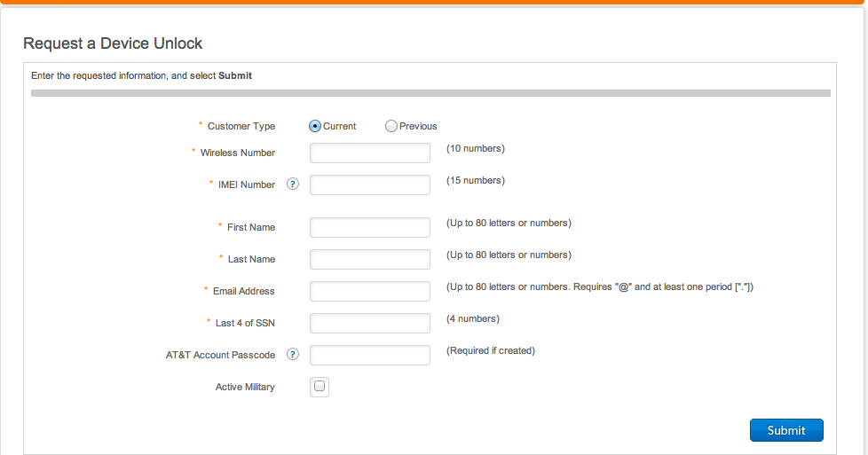
Task: Select the AT&T Account Passcode input
Action: coord(370,355)
